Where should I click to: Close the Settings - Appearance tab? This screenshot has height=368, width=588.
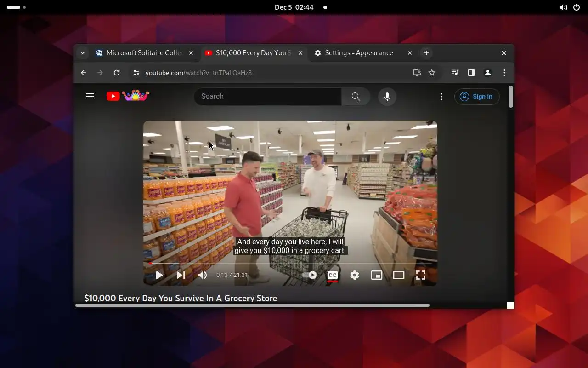click(x=410, y=53)
